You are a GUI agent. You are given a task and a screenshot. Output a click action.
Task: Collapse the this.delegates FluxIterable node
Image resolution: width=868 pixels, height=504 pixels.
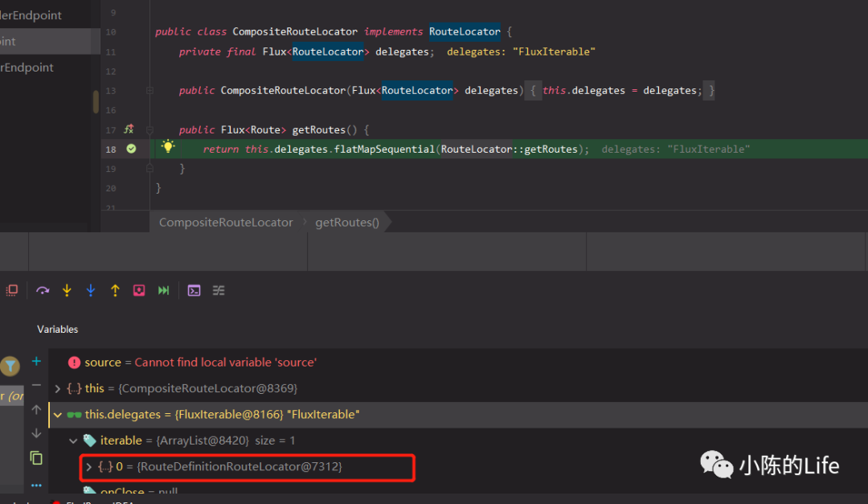58,415
